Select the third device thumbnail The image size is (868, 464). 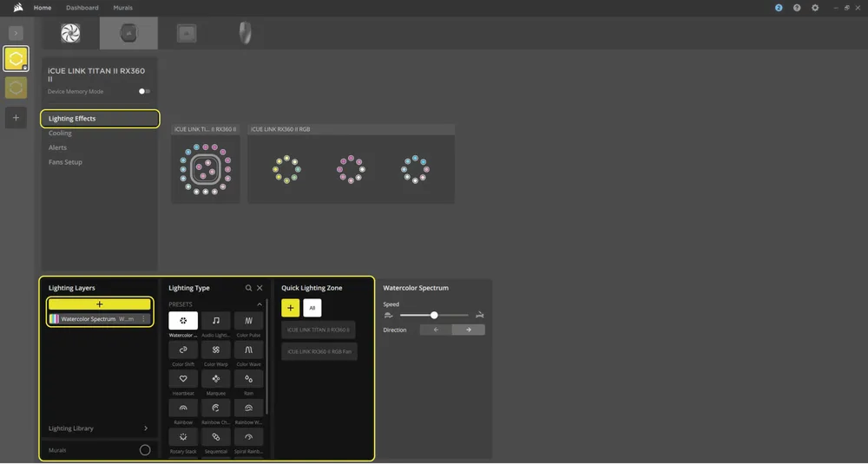[x=187, y=33]
